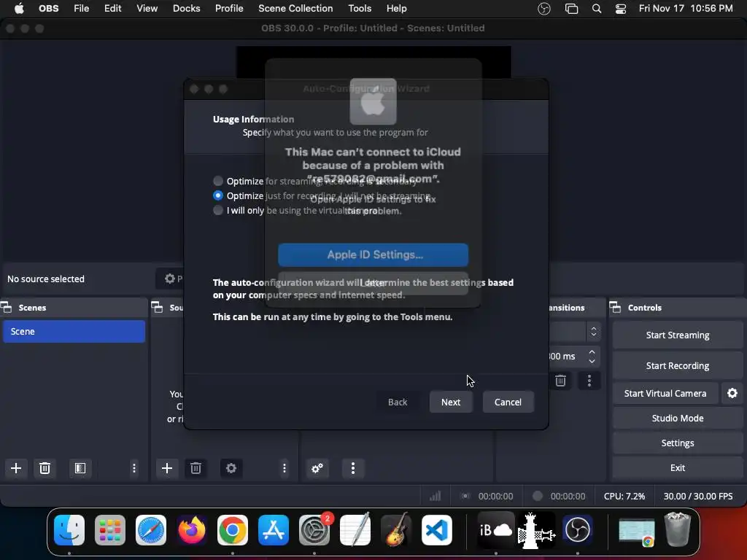Click Start Virtual Camera button
Image resolution: width=747 pixels, height=560 pixels.
tap(665, 393)
